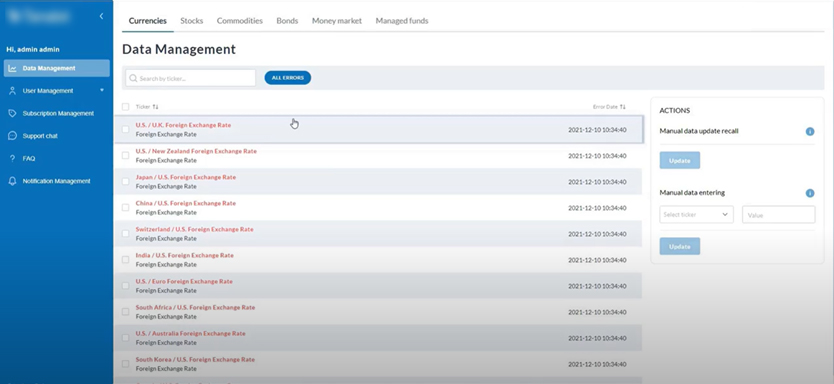Image resolution: width=834 pixels, height=384 pixels.
Task: Open India / U.S. Foreign Exchange Rate ticker
Action: click(x=185, y=255)
